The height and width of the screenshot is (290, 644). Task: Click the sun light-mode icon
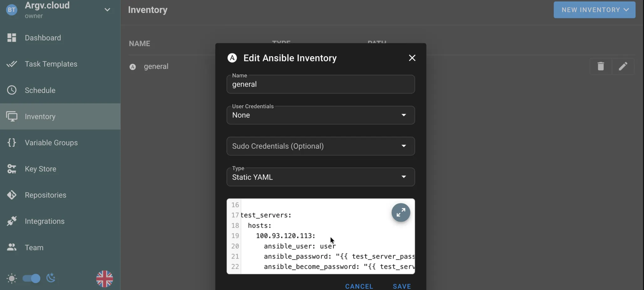pyautogui.click(x=11, y=278)
